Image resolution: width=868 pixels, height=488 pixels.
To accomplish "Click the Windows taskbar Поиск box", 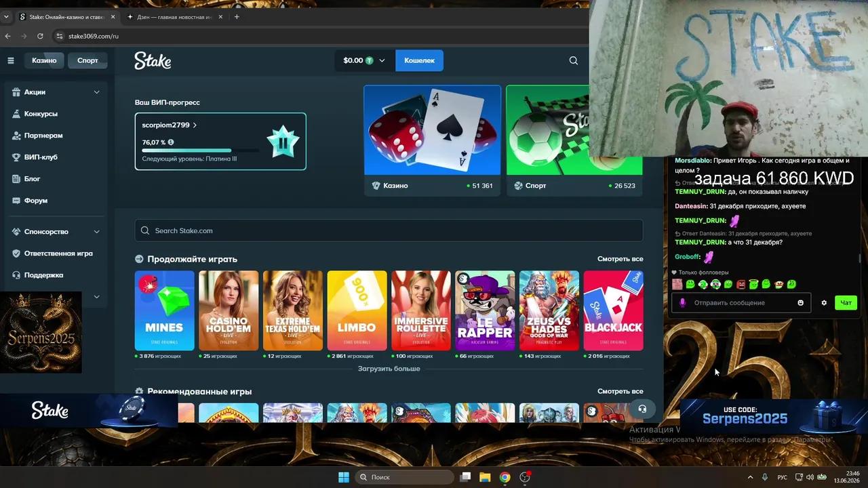I will [x=404, y=477].
